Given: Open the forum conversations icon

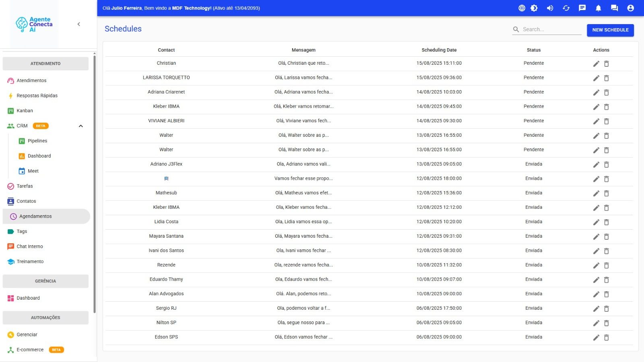Looking at the screenshot, I should [614, 8].
